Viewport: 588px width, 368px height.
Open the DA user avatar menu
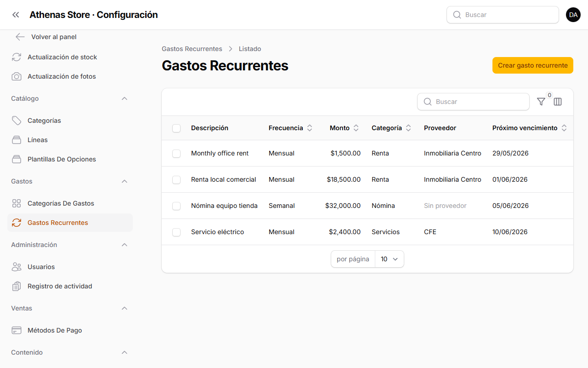tap(573, 15)
